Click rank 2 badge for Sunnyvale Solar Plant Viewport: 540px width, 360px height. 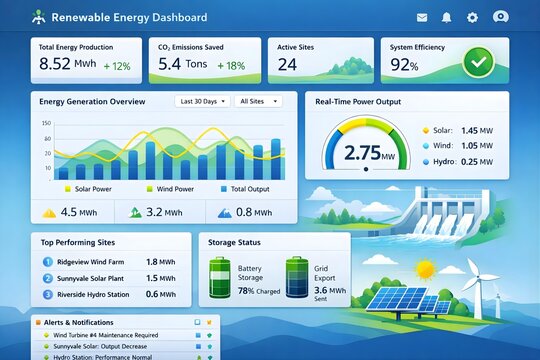[48, 278]
